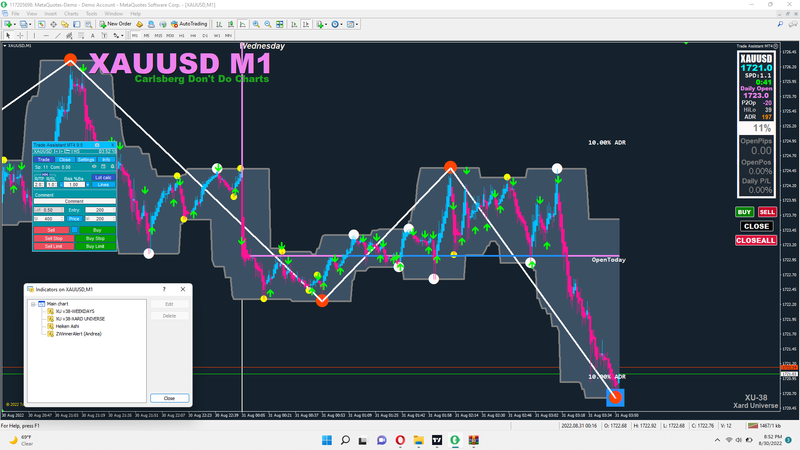Toggle the AutoTrading button
Image resolution: width=800 pixels, height=450 pixels.
(189, 24)
